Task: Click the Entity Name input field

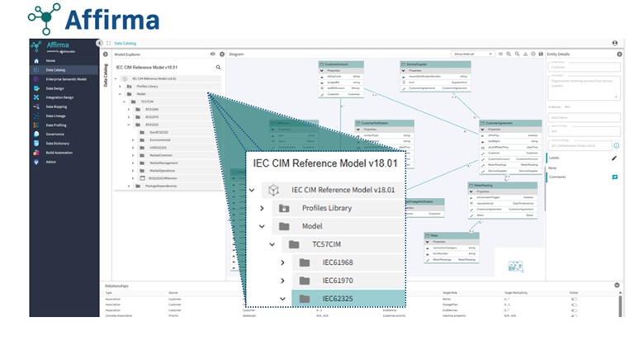Action: click(584, 67)
